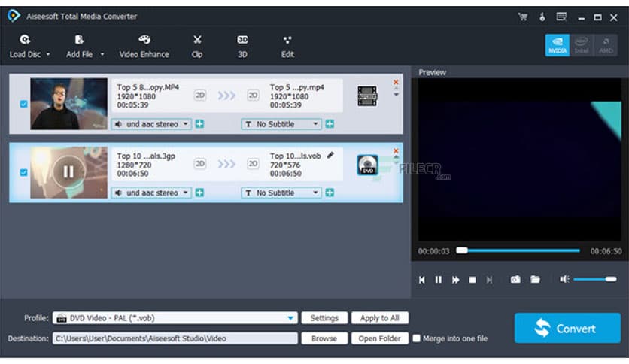Adjust the preview volume slider
Screen dimensions: 629x364
595,279
